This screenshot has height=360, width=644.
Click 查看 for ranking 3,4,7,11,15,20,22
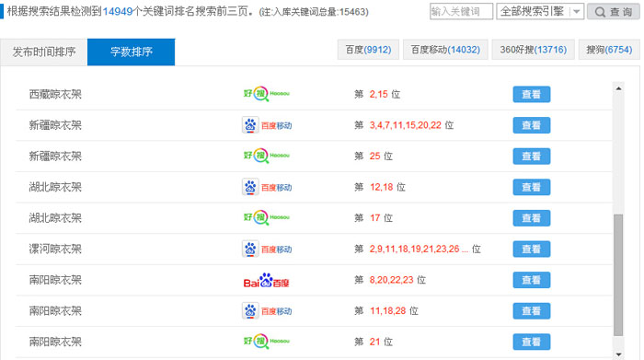coord(532,125)
